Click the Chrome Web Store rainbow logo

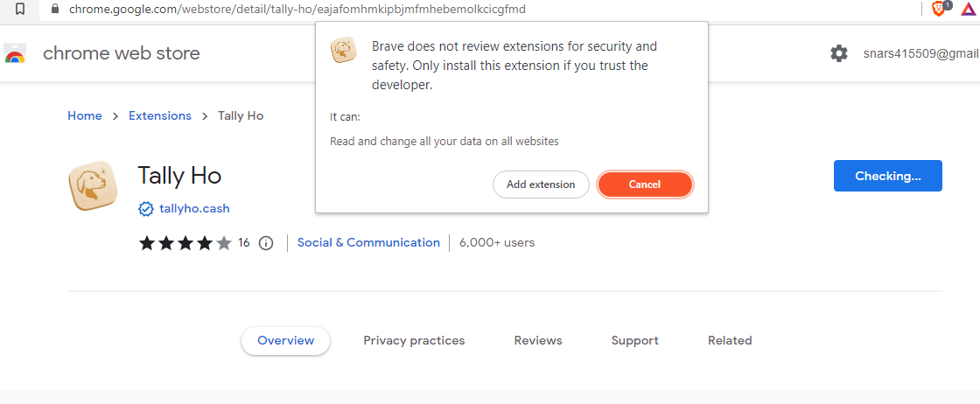[x=15, y=54]
